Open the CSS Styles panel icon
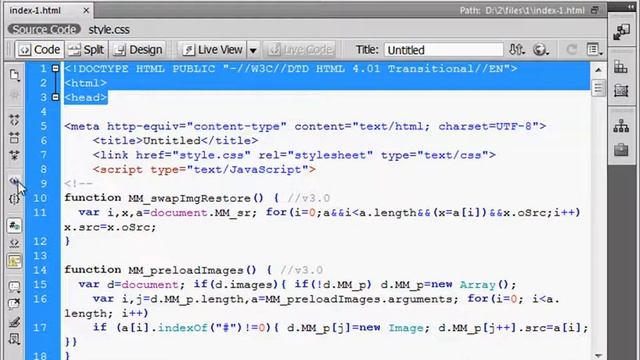This screenshot has width=640, height=360. [621, 68]
